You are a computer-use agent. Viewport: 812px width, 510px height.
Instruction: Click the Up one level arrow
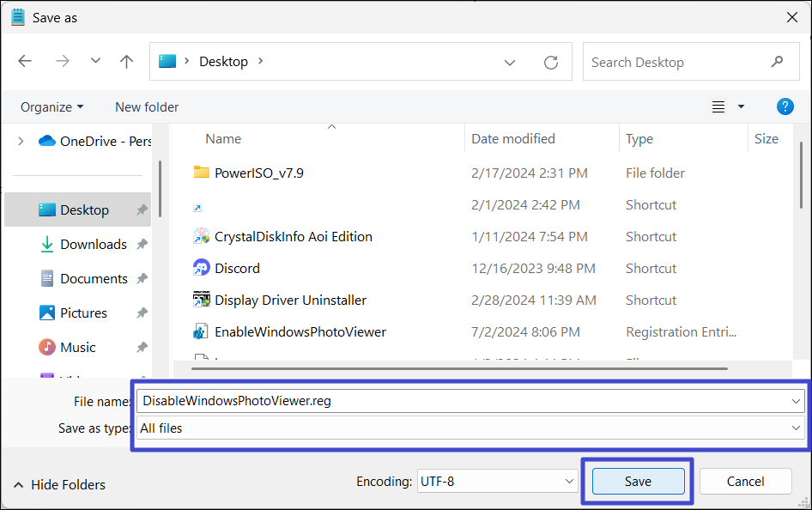click(127, 62)
